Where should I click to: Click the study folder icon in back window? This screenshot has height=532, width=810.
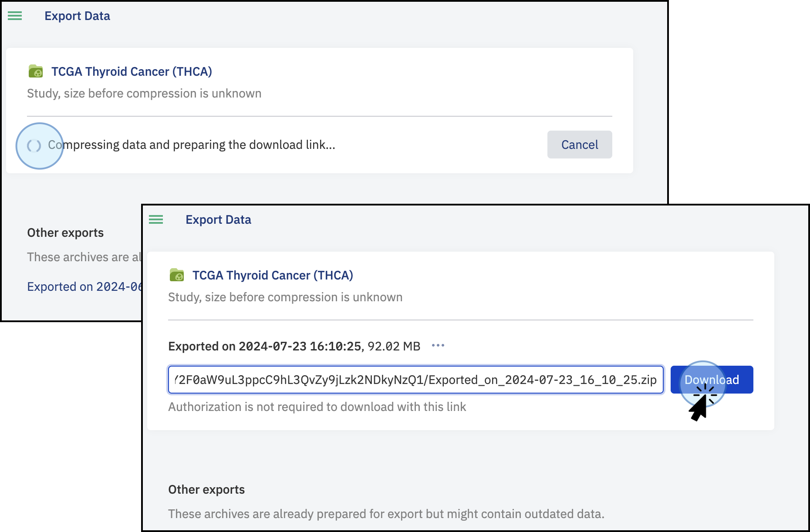[x=36, y=71]
